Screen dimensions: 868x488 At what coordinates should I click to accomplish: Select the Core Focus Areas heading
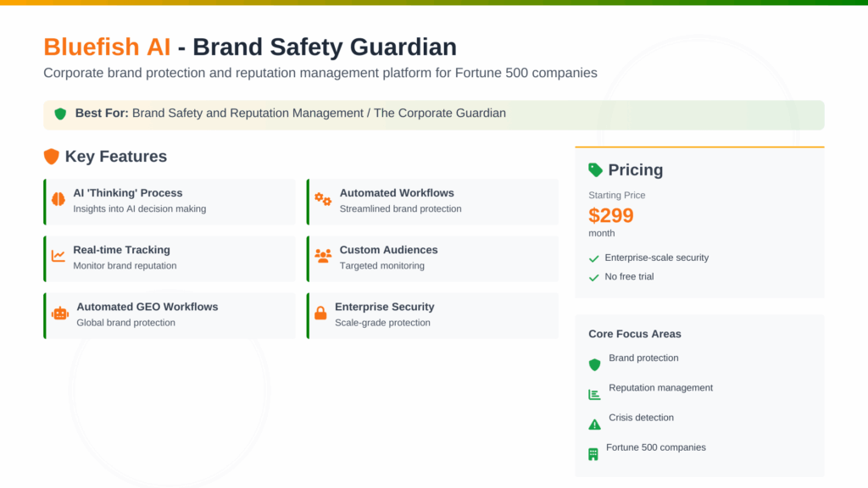point(635,334)
